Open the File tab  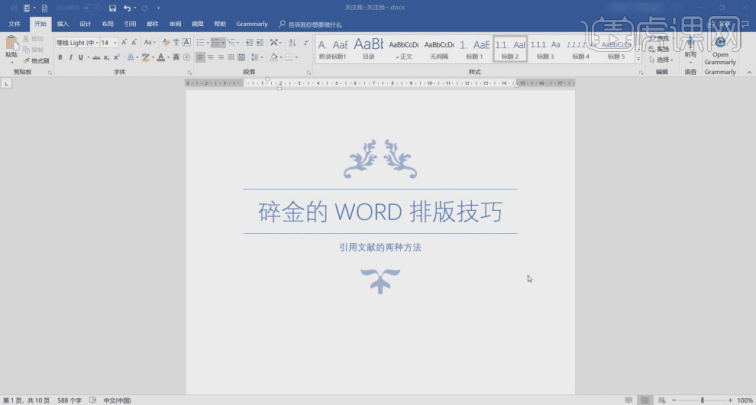pyautogui.click(x=14, y=24)
